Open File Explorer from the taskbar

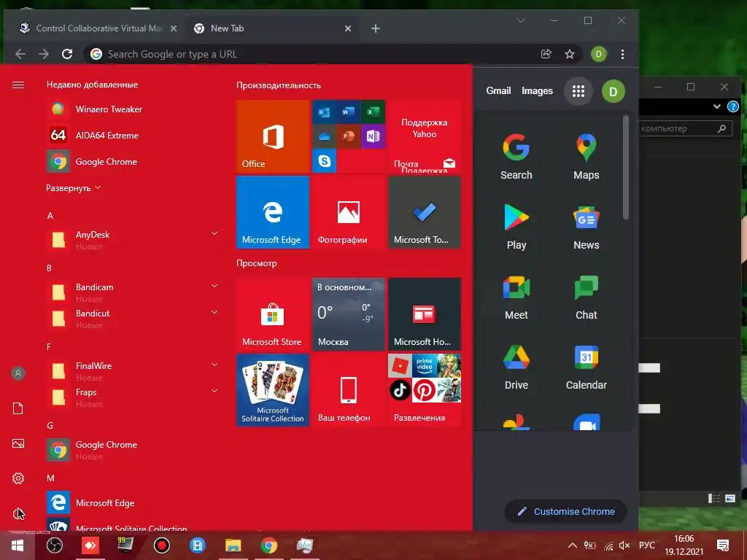233,545
